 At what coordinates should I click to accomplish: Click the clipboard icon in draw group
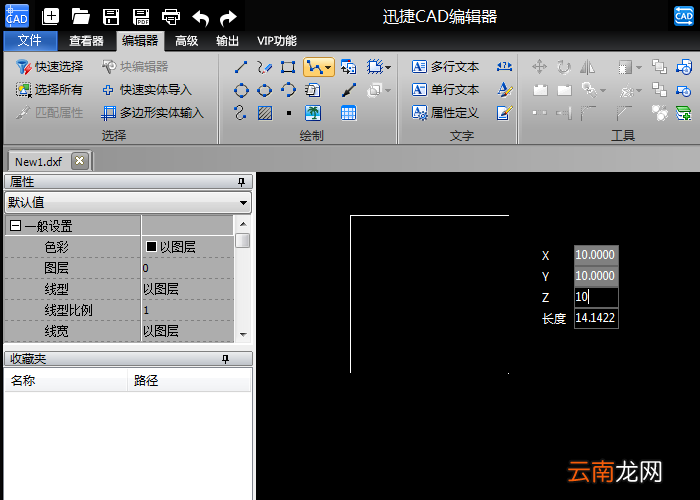[x=312, y=90]
